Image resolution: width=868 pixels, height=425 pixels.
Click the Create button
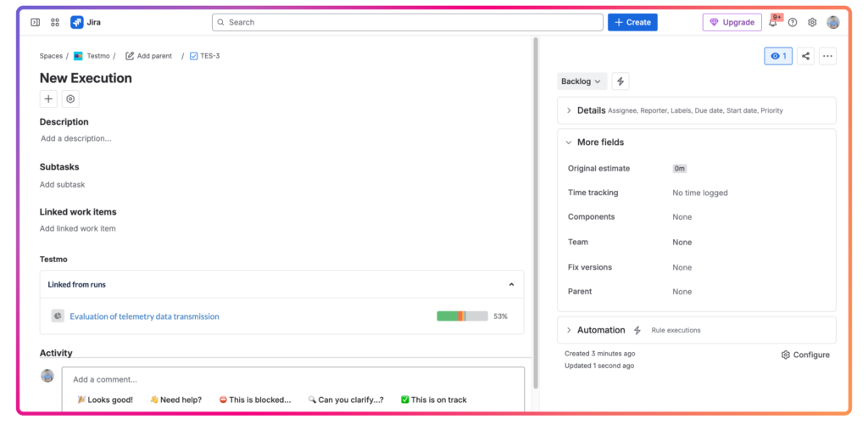coord(632,22)
